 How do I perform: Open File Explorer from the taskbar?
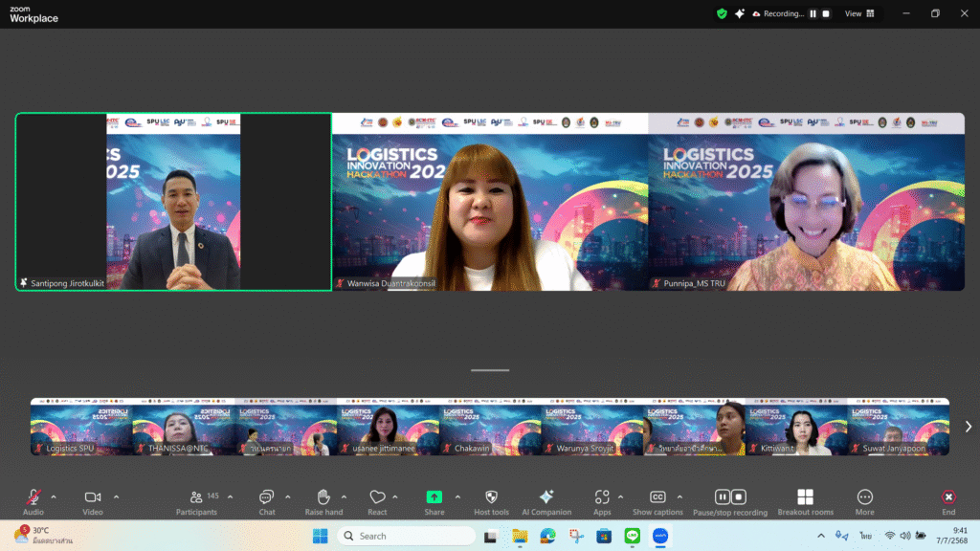[x=520, y=536]
